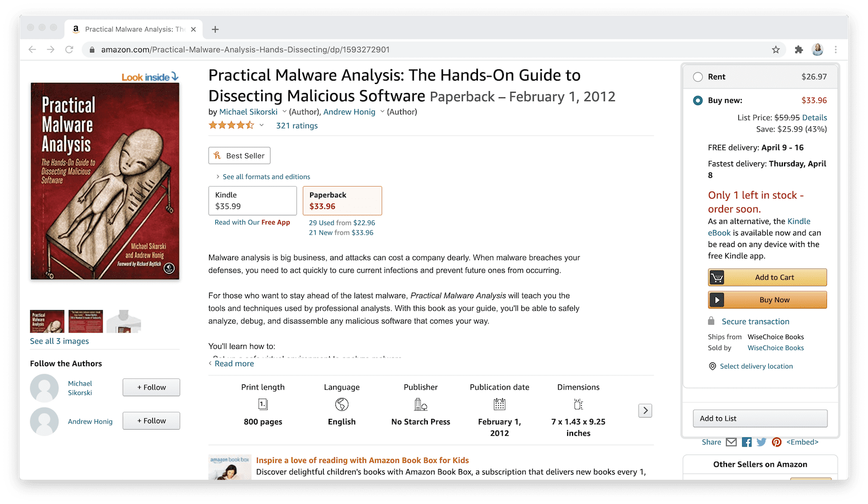Share the book on Facebook
The width and height of the screenshot is (868, 504).
pyautogui.click(x=746, y=442)
